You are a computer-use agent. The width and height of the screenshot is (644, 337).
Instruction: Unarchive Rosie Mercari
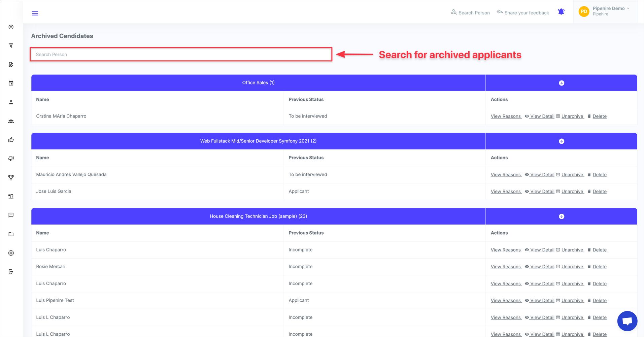tap(570, 267)
